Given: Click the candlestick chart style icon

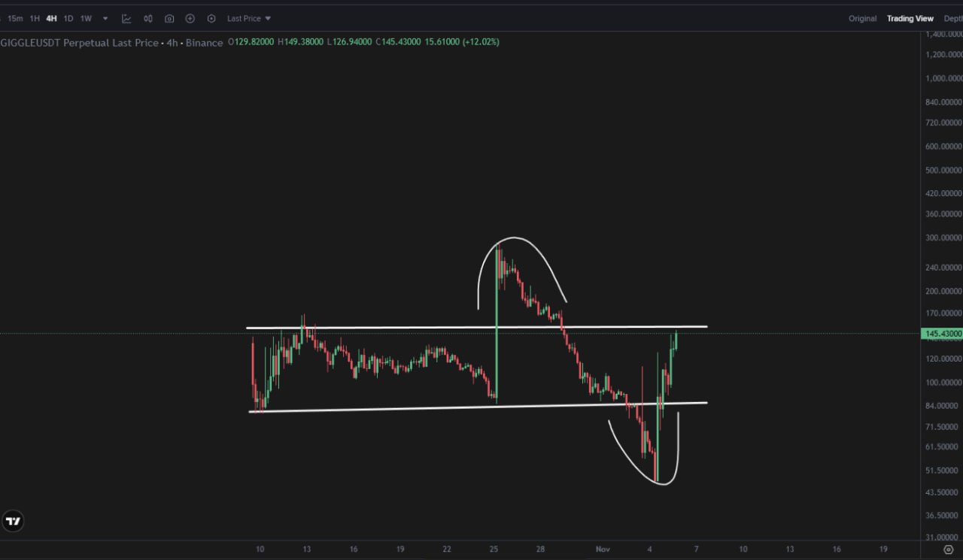Looking at the screenshot, I should (148, 18).
